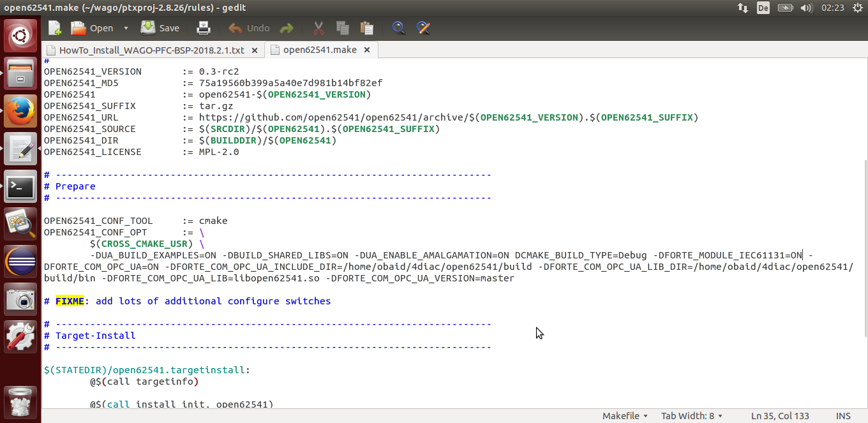Click the cmake value of OPEN62541_CONF_TOOL
This screenshot has width=868, height=423.
tap(213, 221)
